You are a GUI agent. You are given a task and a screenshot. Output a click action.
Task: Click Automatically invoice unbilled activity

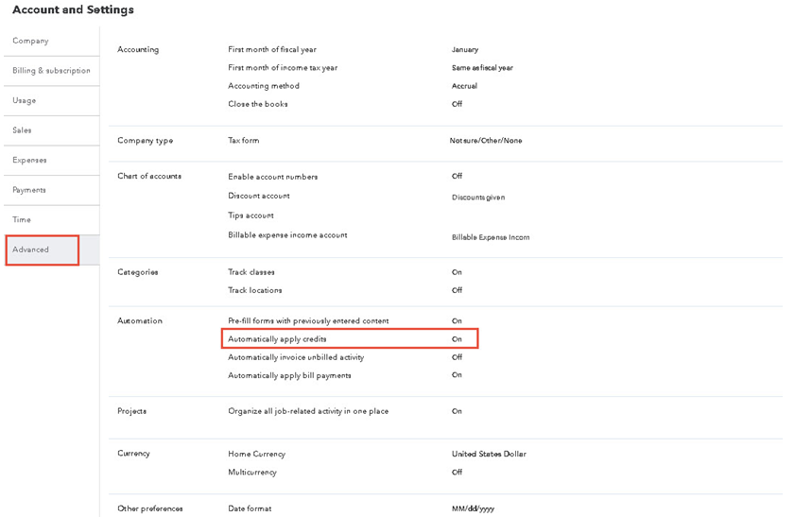pyautogui.click(x=296, y=357)
